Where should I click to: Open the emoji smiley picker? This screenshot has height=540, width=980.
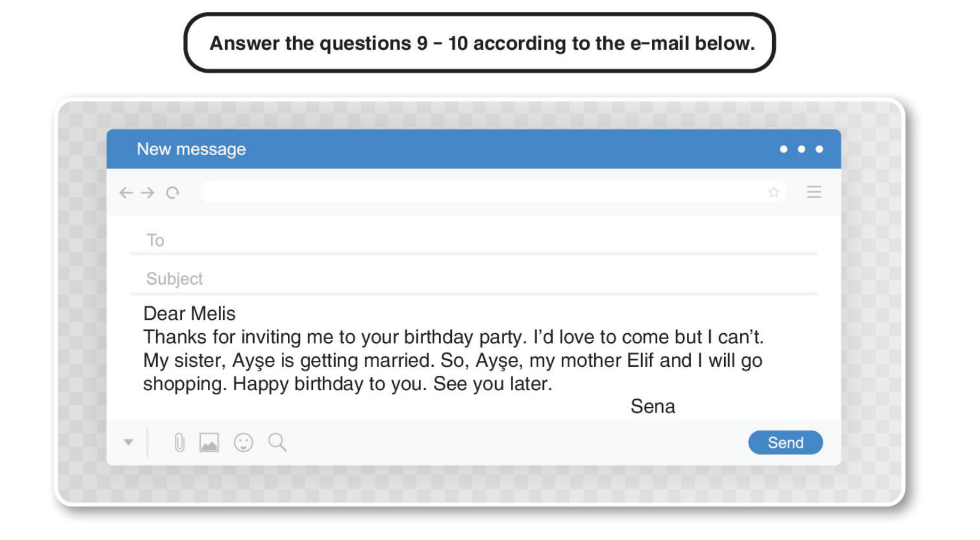243,443
